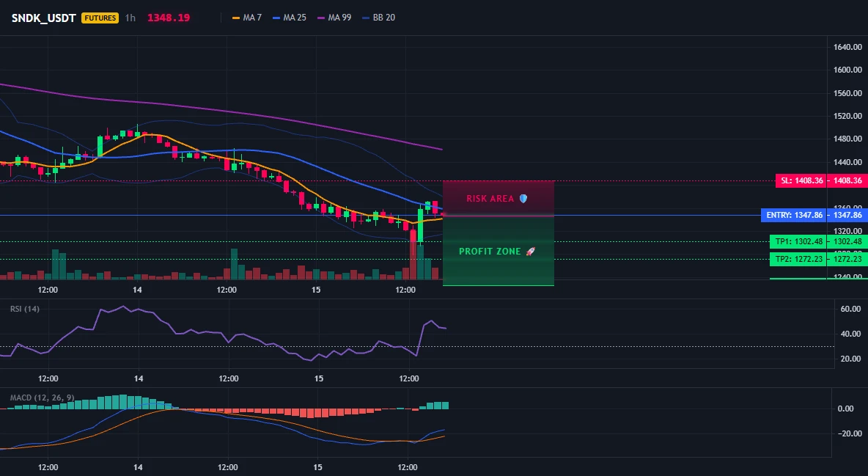
Task: Click -20.00 on the MACD scale
Action: (x=850, y=433)
